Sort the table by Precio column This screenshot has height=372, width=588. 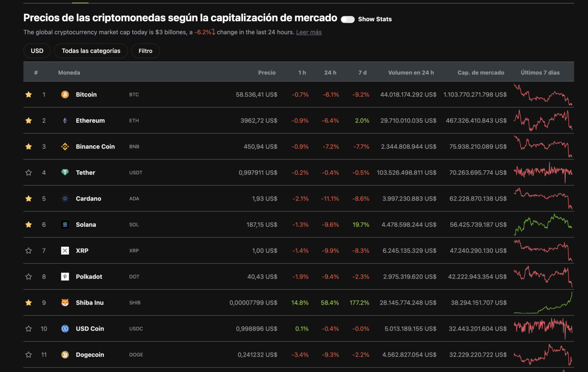[x=267, y=72]
